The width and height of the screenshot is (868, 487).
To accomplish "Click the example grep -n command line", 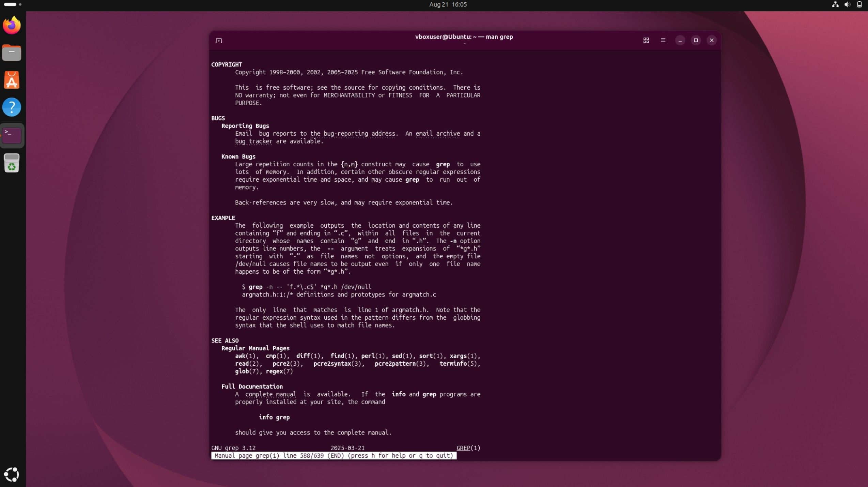I will click(307, 287).
